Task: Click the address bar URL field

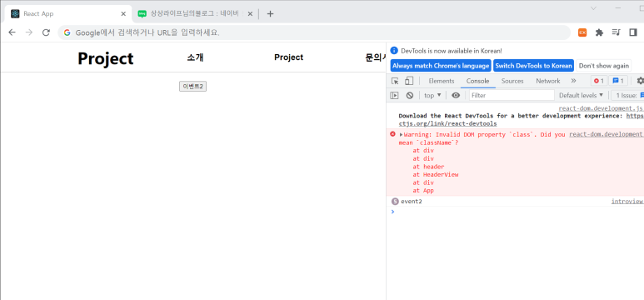Action: (x=314, y=32)
